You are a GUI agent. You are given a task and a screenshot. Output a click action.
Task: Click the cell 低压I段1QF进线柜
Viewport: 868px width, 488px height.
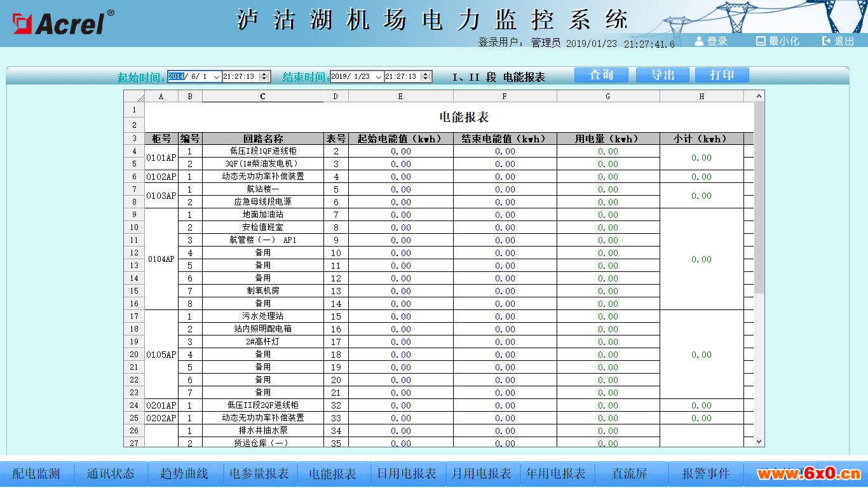coord(263,151)
